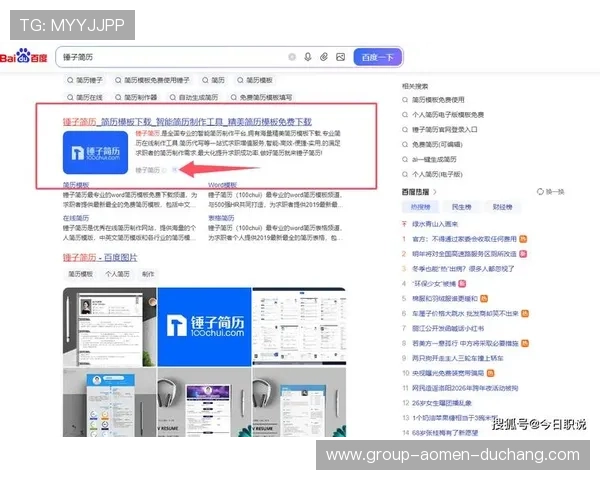Click the Baidu logo

click(x=24, y=57)
